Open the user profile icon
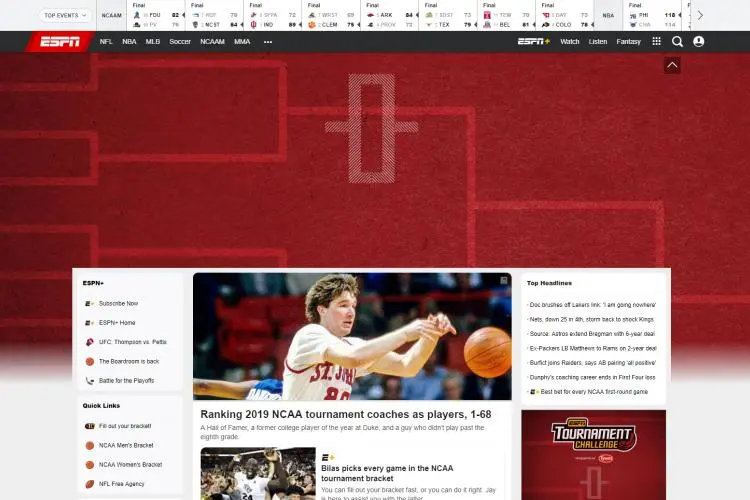The image size is (750, 500). 699,42
